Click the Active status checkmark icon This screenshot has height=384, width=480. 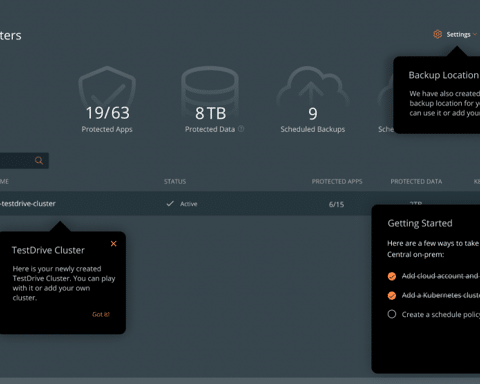[x=170, y=203]
